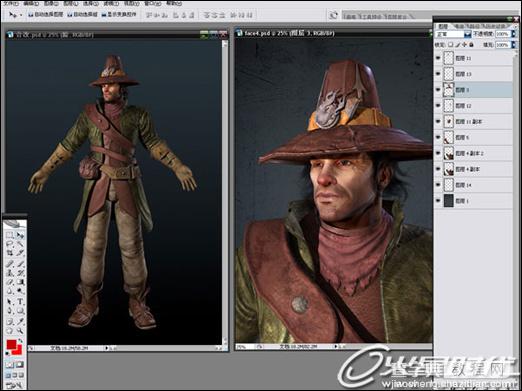This screenshot has height=391, width=522.
Task: Select the Rectangular Marquee tool
Action: [10, 235]
